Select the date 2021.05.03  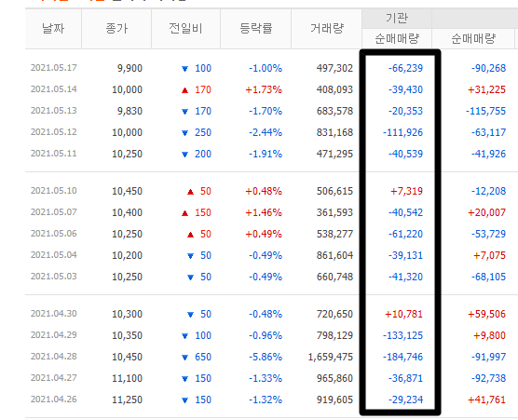pos(54,277)
